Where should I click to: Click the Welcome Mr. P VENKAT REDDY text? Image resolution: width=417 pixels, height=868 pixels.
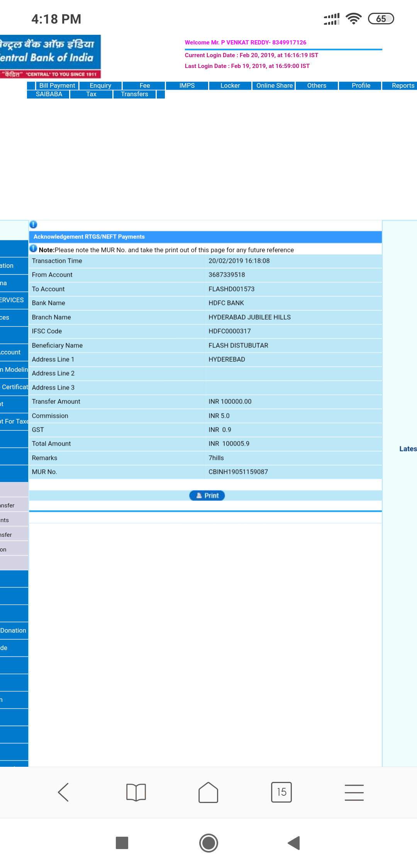point(246,43)
